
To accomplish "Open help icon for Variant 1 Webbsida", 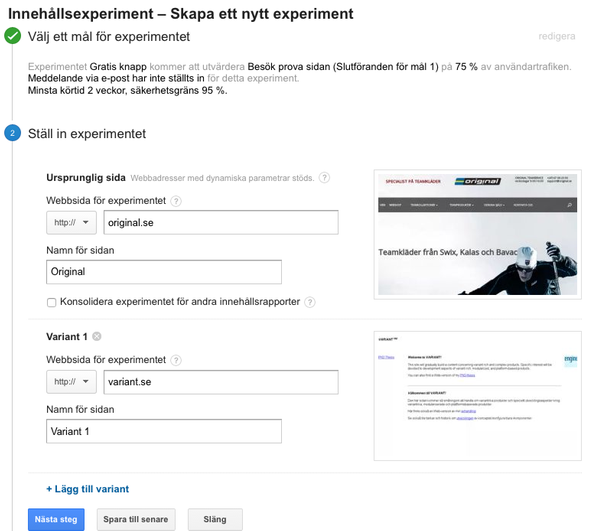I will click(x=176, y=360).
